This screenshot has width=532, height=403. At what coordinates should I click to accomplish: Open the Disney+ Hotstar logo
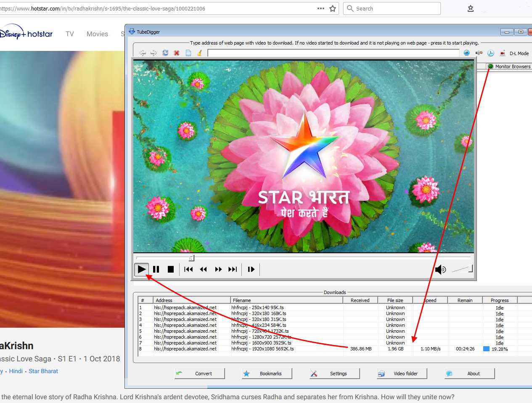26,33
